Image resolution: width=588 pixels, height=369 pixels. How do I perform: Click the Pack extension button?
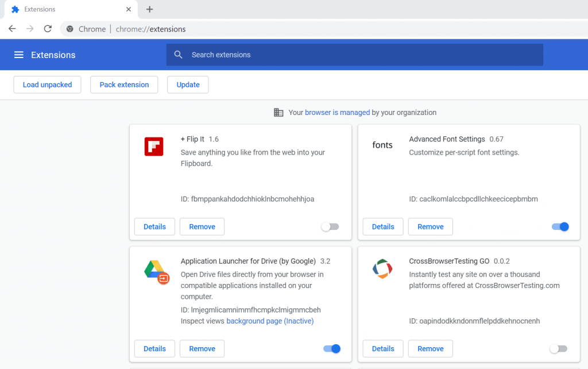coord(124,85)
